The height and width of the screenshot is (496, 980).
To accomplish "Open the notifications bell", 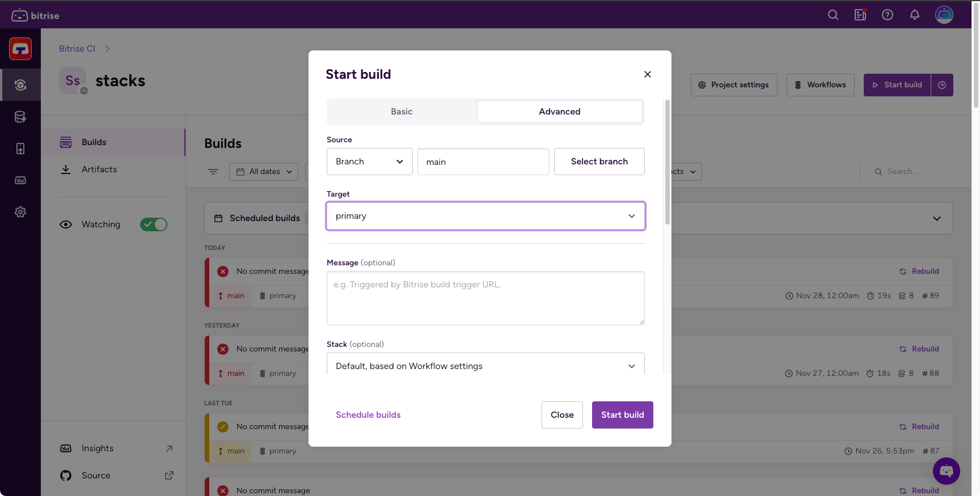I will 914,15.
